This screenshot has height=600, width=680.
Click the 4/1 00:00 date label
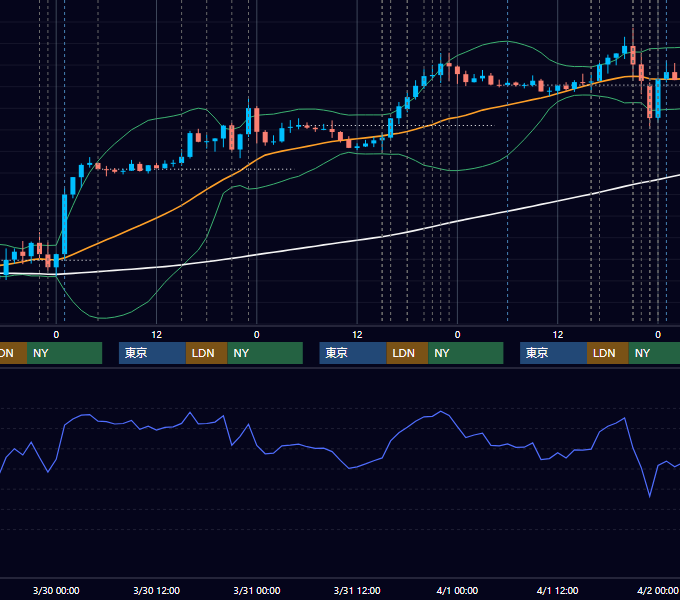tap(457, 590)
